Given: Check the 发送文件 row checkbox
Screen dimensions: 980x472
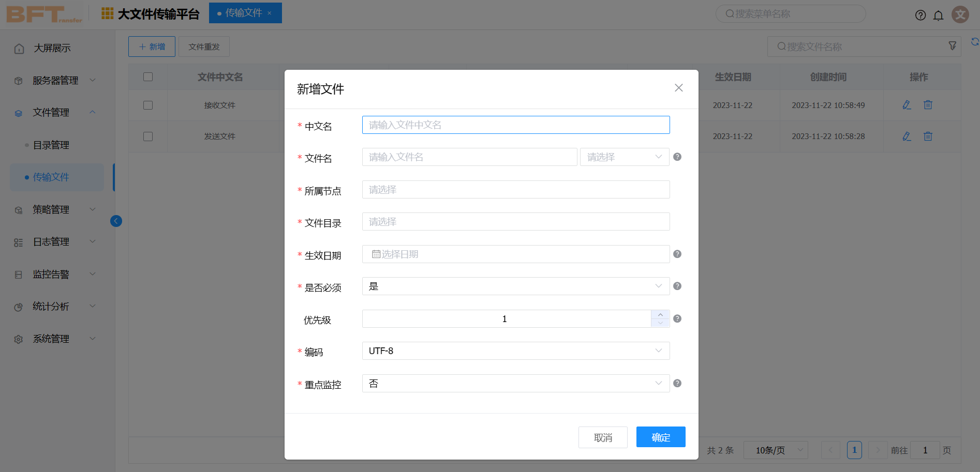Looking at the screenshot, I should click(x=148, y=136).
